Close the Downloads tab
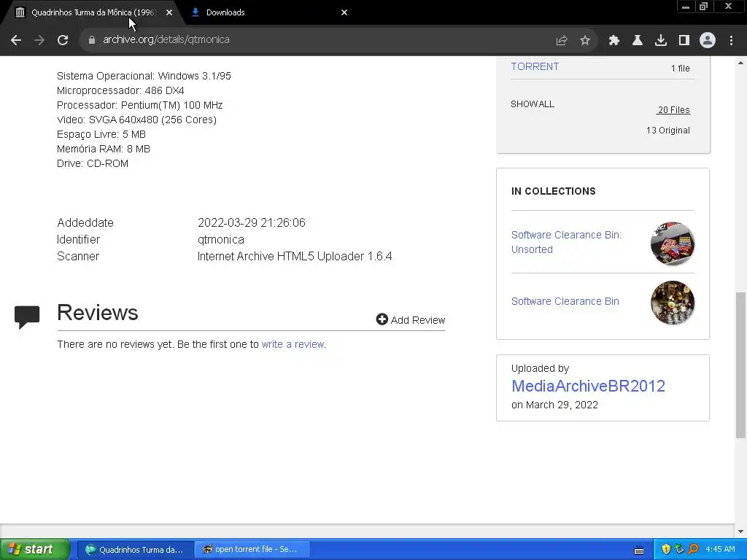This screenshot has height=560, width=747. [x=344, y=12]
